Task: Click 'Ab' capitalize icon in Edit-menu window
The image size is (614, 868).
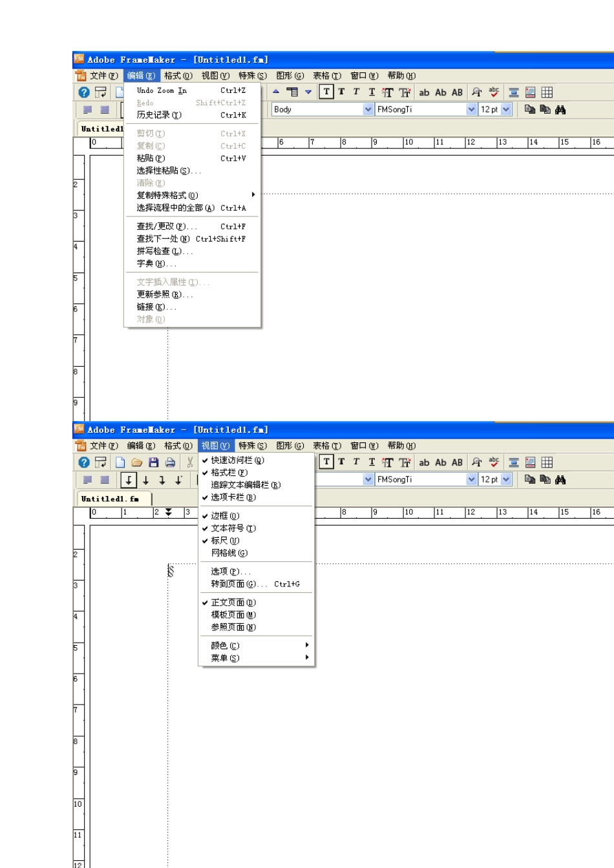Action: [x=441, y=92]
